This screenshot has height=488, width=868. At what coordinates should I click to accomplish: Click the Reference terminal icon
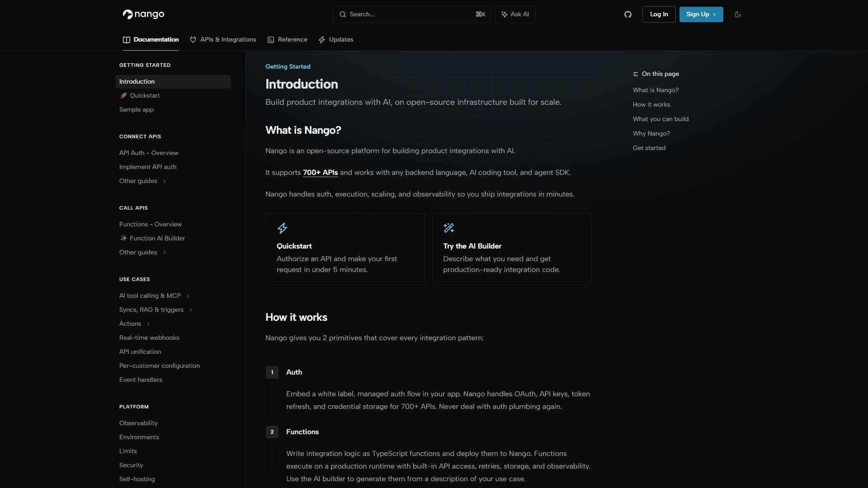271,40
